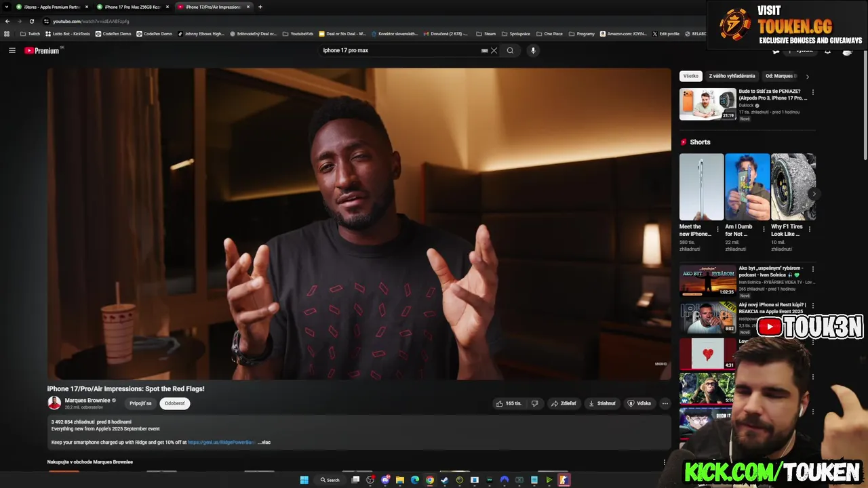Click the Shorts section logo icon
868x488 pixels.
684,142
